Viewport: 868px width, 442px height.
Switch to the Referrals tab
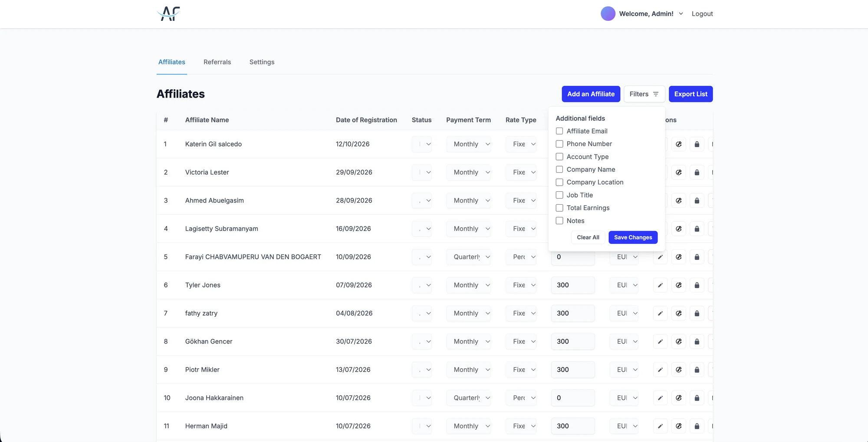click(217, 62)
